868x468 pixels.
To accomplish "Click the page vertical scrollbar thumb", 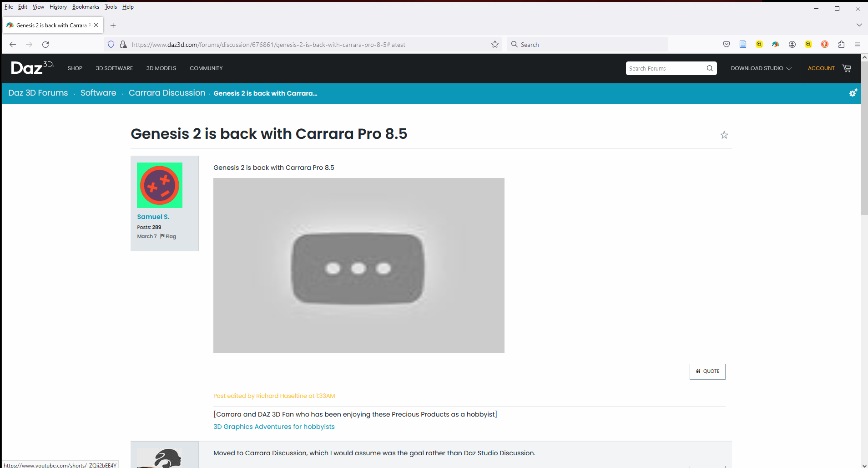I will 864,138.
